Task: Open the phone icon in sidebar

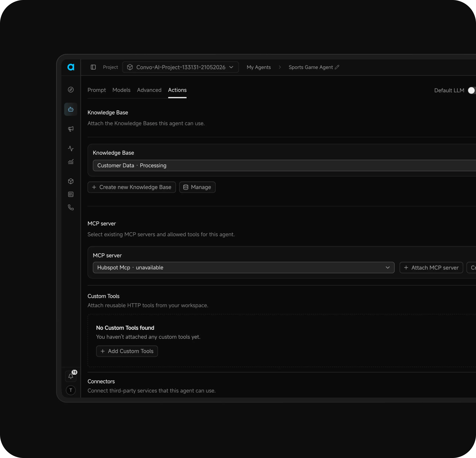Action: [71, 208]
